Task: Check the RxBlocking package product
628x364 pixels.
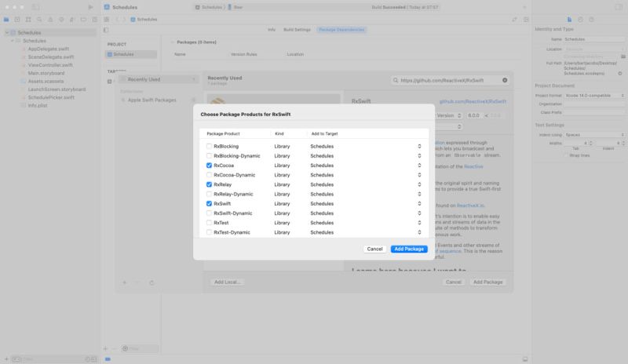Action: [209, 146]
